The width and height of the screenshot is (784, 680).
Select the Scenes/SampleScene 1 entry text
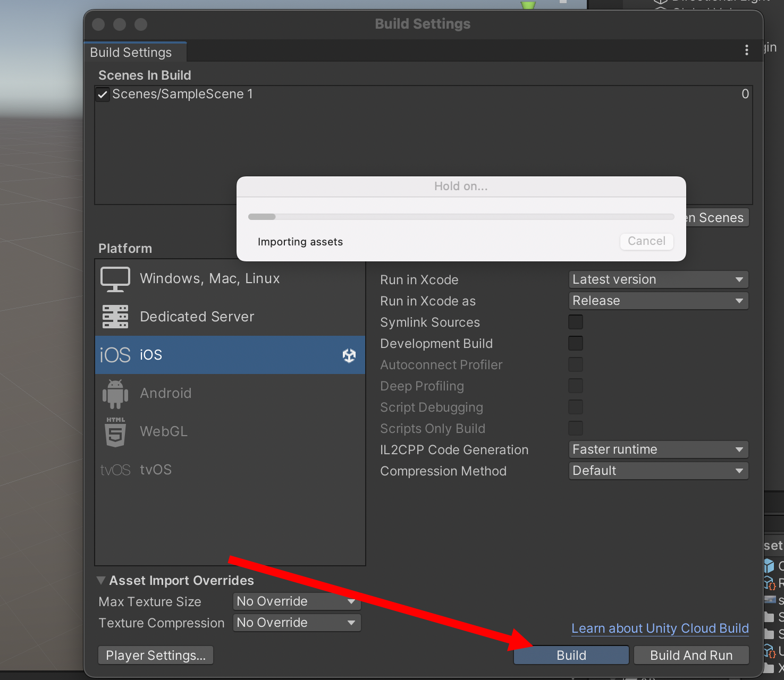(182, 94)
